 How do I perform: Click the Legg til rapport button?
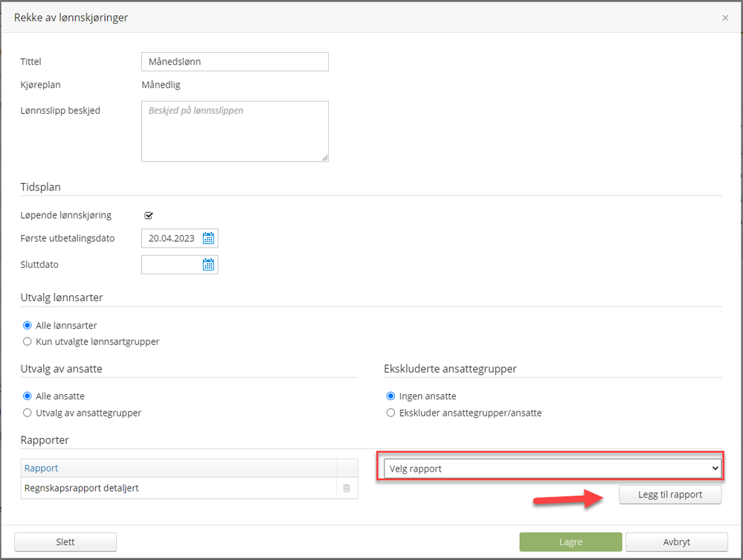(670, 495)
